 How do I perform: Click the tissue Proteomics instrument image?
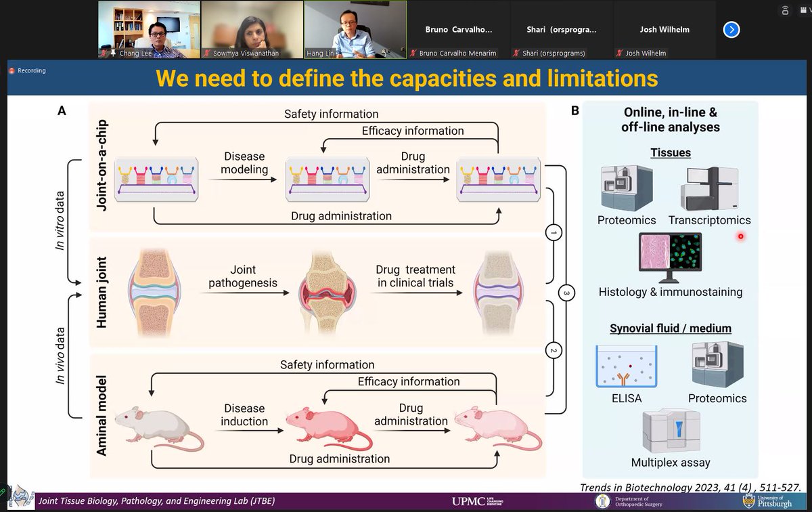point(625,187)
